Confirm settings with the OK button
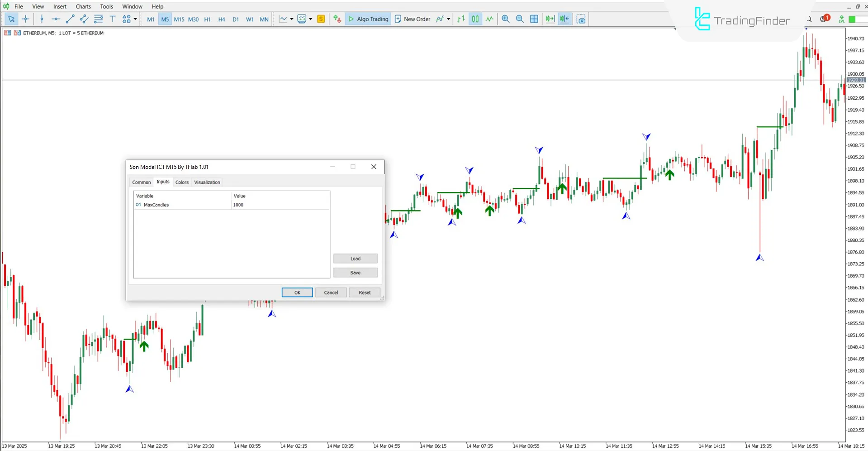 point(297,292)
